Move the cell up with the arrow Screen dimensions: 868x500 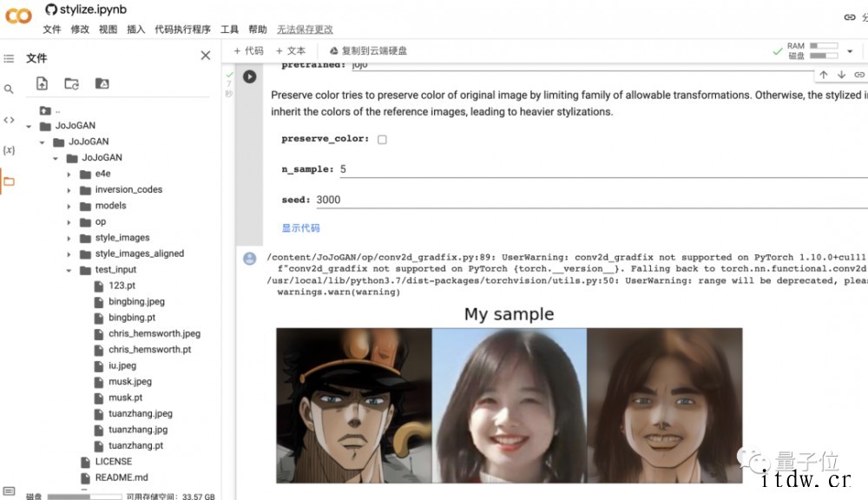[824, 75]
